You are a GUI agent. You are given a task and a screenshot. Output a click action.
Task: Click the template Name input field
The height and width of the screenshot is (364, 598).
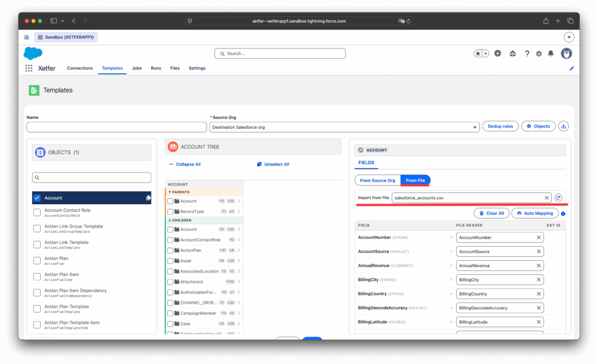click(116, 127)
